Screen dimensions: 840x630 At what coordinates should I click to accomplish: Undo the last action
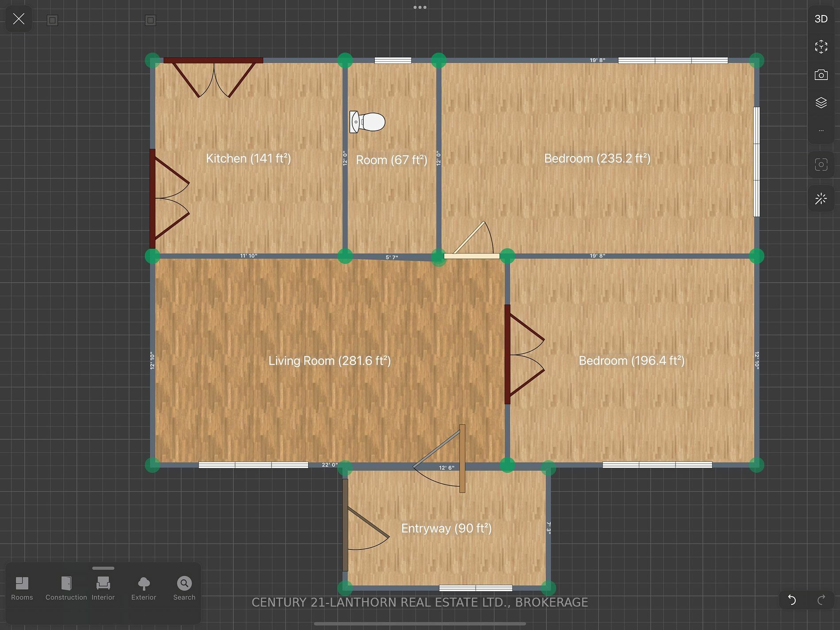pos(792,600)
